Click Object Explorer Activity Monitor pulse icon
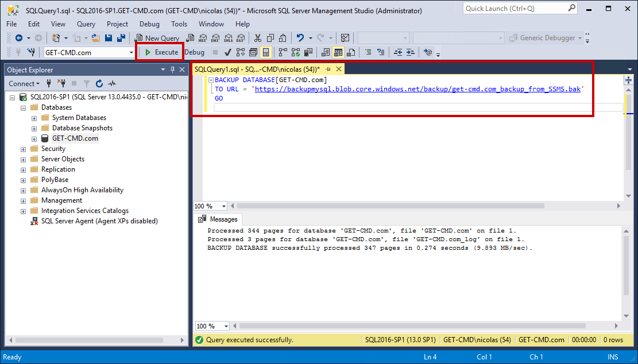The image size is (638, 364). 112,83
